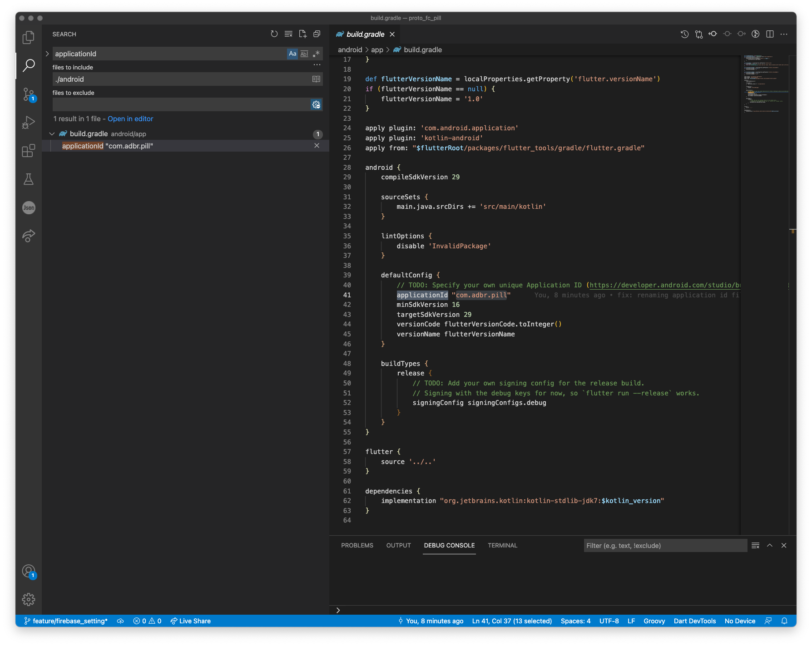The height and width of the screenshot is (646, 812).
Task: Toggle use exclude settings and ignore files
Action: [x=316, y=105]
